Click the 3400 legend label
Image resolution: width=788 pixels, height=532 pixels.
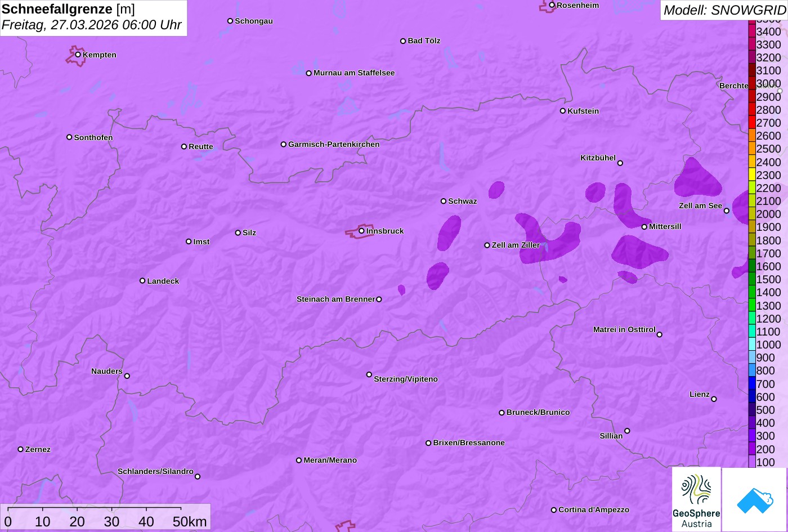768,32
